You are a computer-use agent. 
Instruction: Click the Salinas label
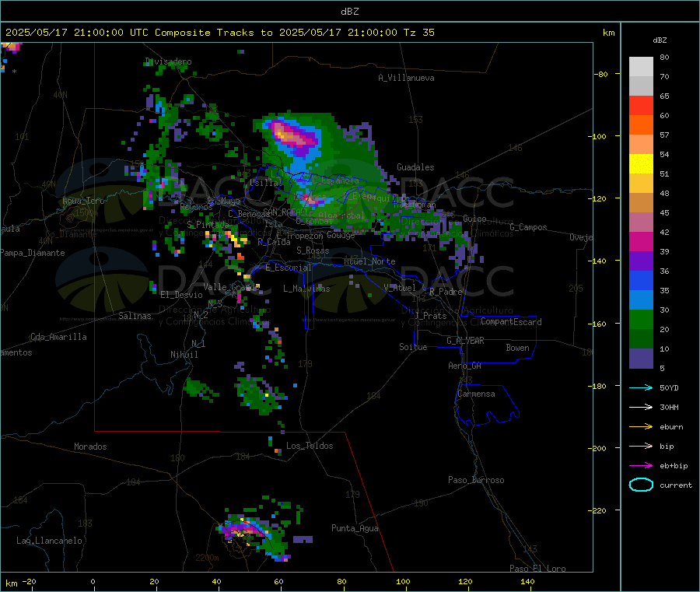pyautogui.click(x=135, y=316)
